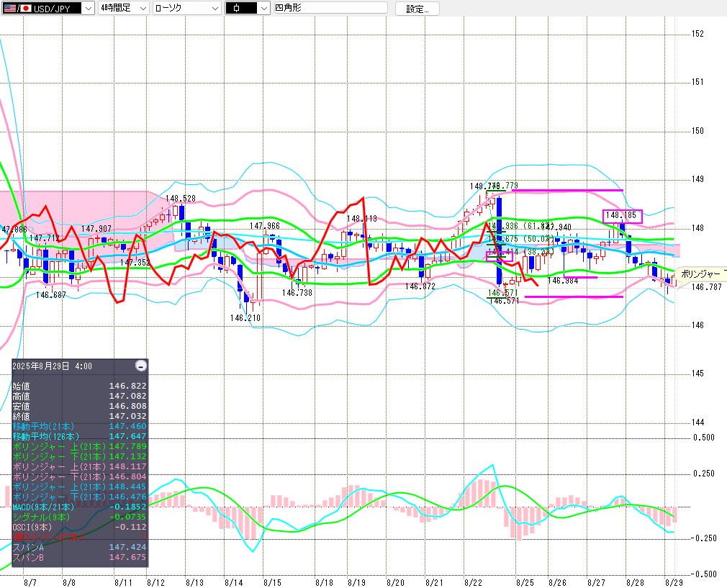
Task: Click the 147.966 price label
Action: [x=265, y=226]
